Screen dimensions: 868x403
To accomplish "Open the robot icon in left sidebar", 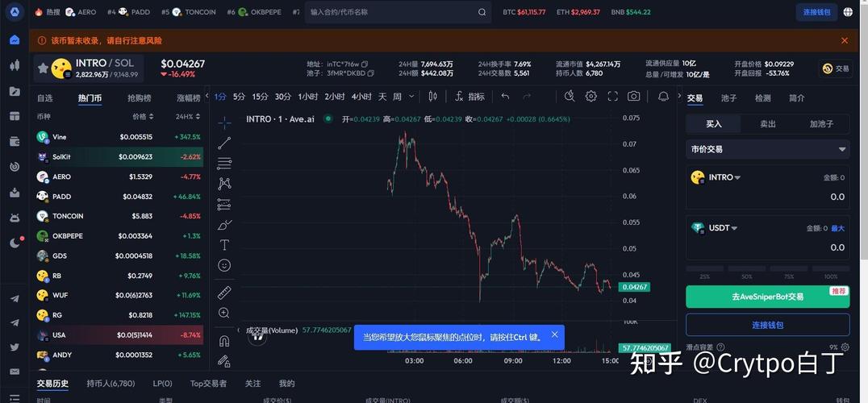I will [x=15, y=218].
